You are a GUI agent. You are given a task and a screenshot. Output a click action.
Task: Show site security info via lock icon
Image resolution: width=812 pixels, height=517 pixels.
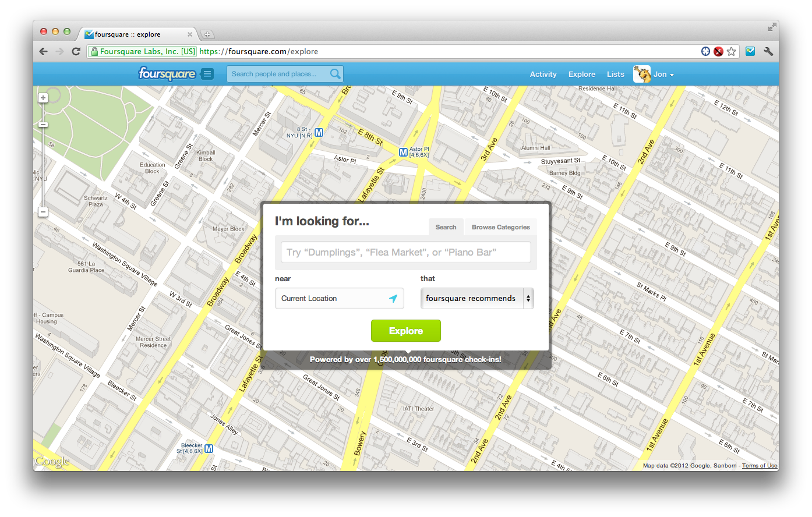pos(94,51)
